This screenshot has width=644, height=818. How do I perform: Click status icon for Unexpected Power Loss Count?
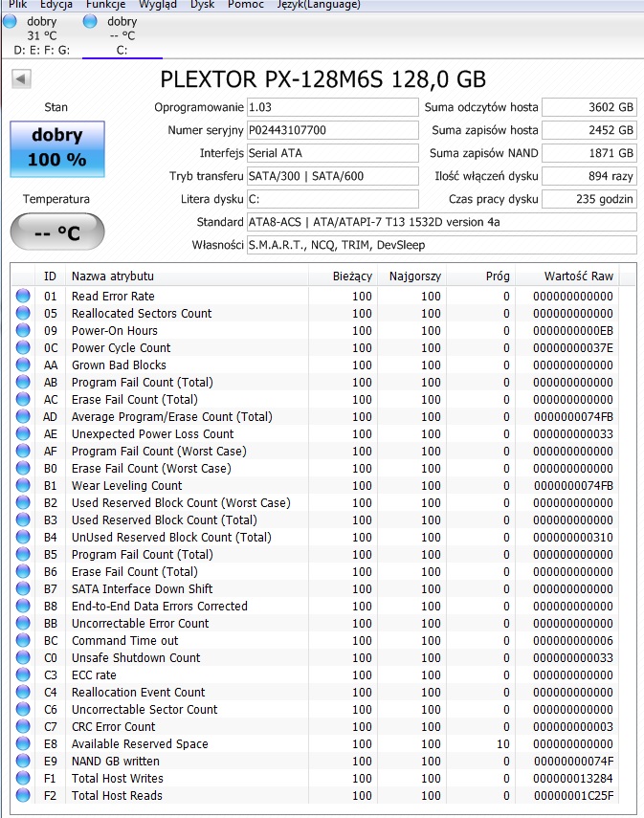(23, 433)
